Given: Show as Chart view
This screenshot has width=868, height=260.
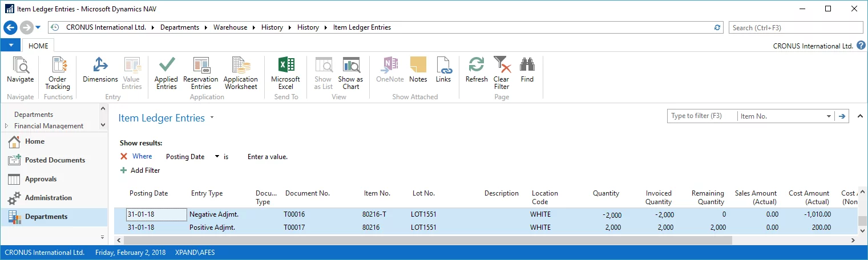Looking at the screenshot, I should pos(350,74).
